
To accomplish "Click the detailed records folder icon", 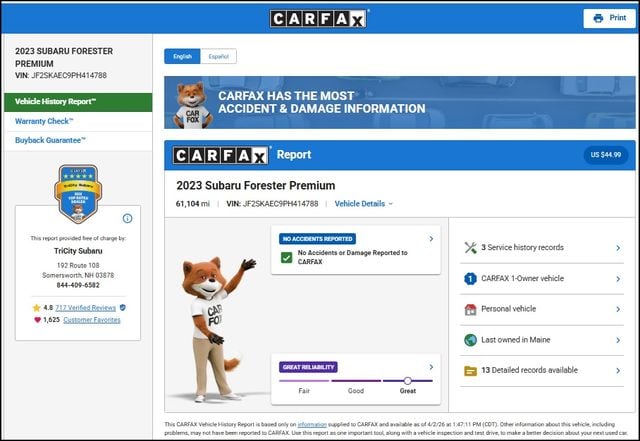I will [x=470, y=371].
